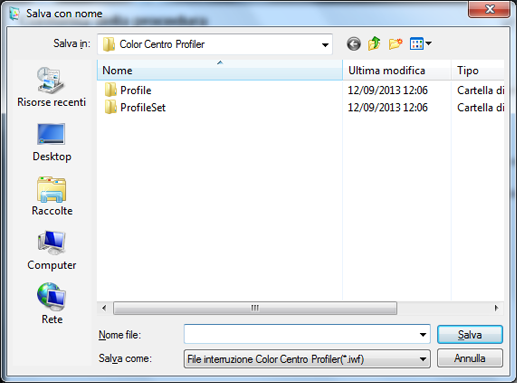Click ProfileSet's modified date 12/09/2013 12:06
Viewport: 517px width, 383px height.
tap(388, 107)
